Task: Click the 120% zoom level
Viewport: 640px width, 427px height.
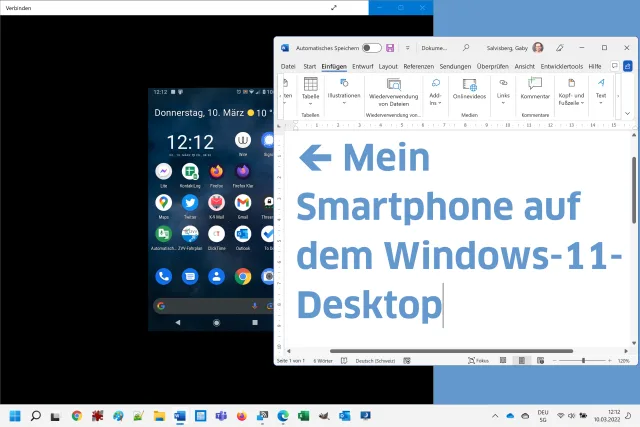Action: click(x=623, y=361)
